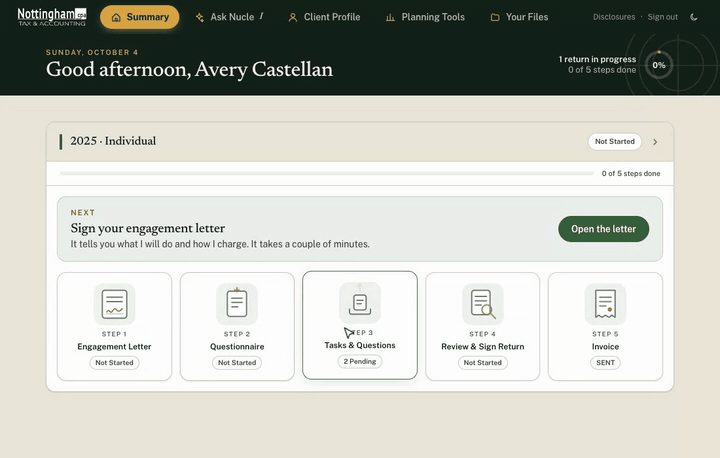The width and height of the screenshot is (720, 458).
Task: Open the Questionnaire step card
Action: [x=237, y=327]
